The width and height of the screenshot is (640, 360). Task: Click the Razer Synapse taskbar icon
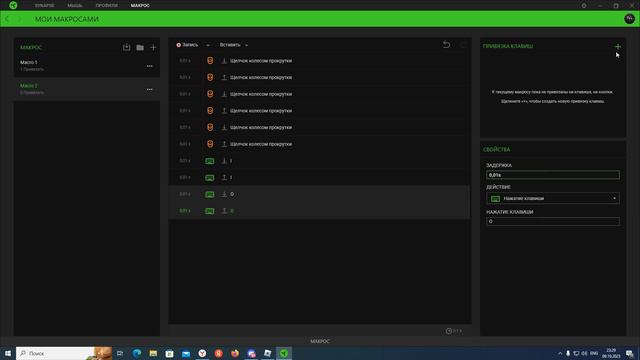tap(284, 353)
